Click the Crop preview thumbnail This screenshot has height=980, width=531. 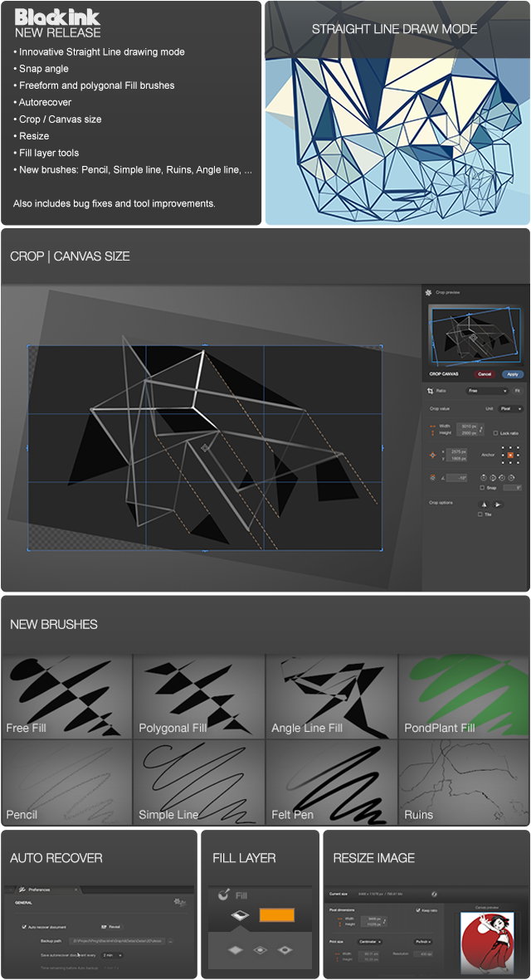coord(475,335)
